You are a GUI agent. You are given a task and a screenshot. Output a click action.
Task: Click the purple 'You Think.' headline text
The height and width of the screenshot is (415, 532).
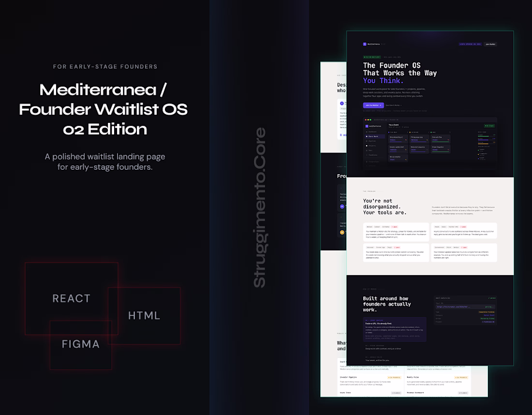(383, 81)
